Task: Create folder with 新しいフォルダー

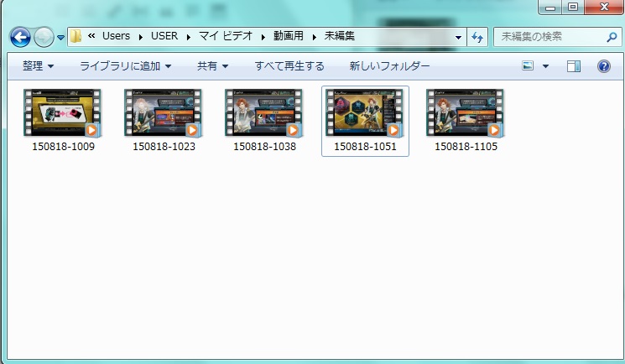Action: pyautogui.click(x=389, y=66)
